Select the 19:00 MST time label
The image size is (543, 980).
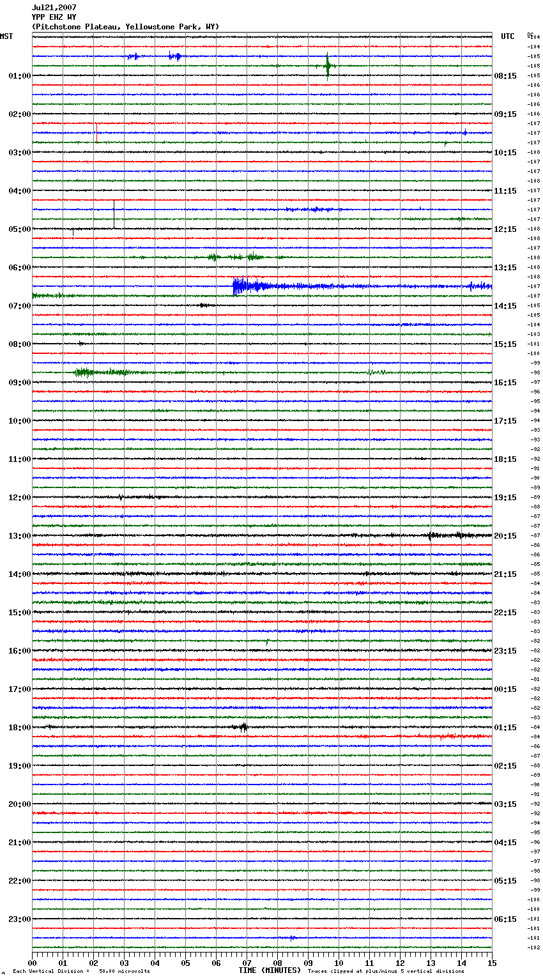(19, 766)
